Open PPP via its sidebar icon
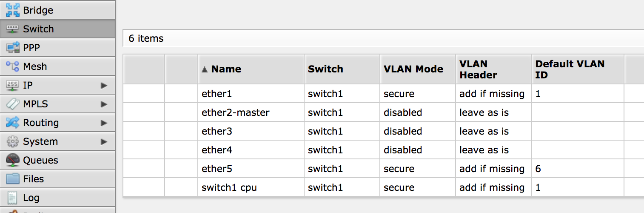Screen dimensions: 644x213 pos(13,48)
